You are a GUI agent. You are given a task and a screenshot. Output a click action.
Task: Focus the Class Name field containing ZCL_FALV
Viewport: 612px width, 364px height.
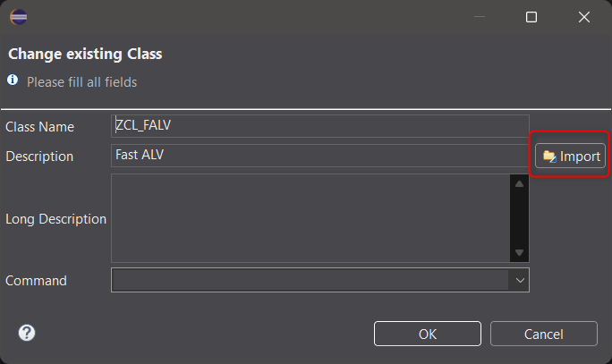tap(320, 125)
